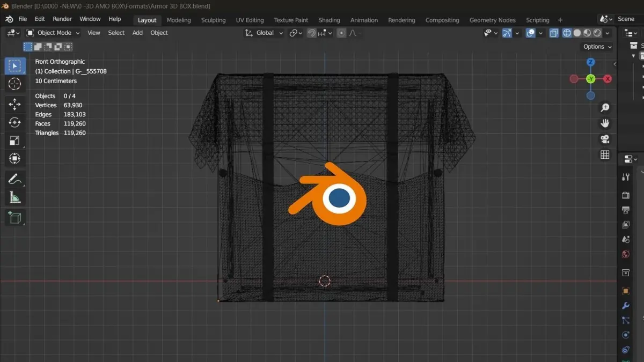Open the viewport Add menu
Viewport: 644px width, 362px height.
click(137, 33)
